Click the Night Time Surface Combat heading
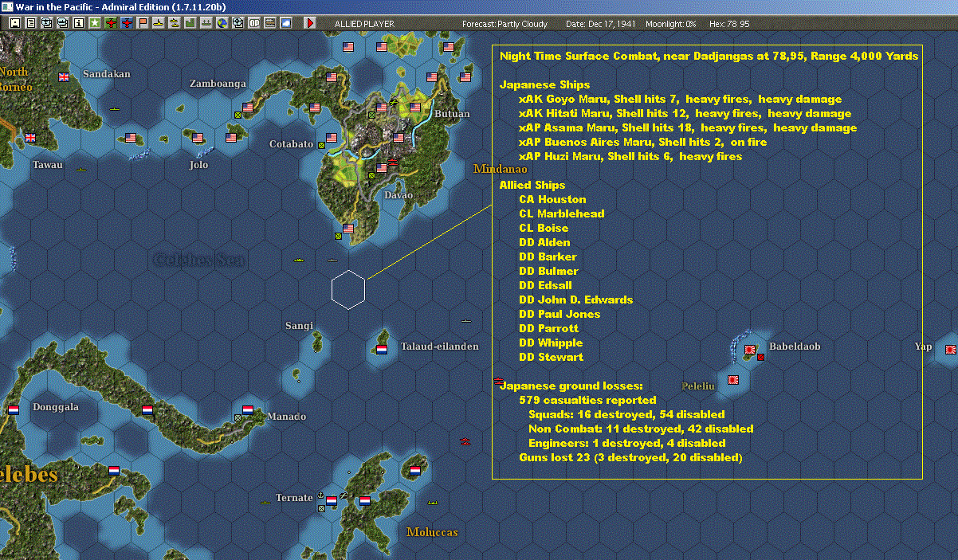Viewport: 958px width, 560px height. 709,57
